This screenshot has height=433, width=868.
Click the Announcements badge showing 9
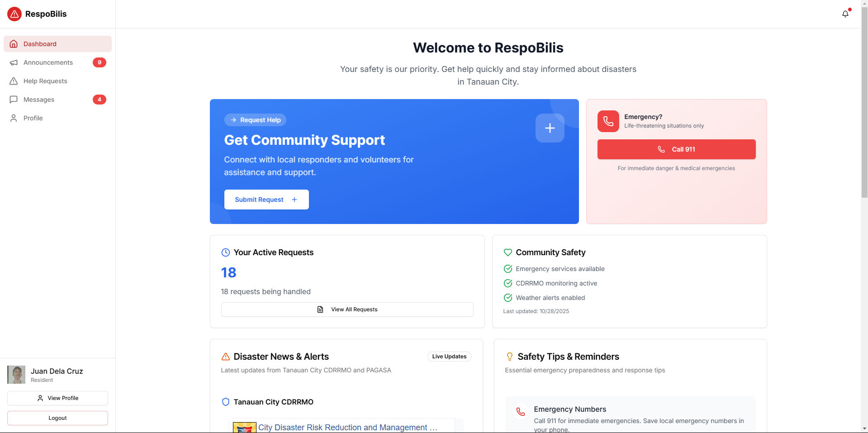point(100,62)
